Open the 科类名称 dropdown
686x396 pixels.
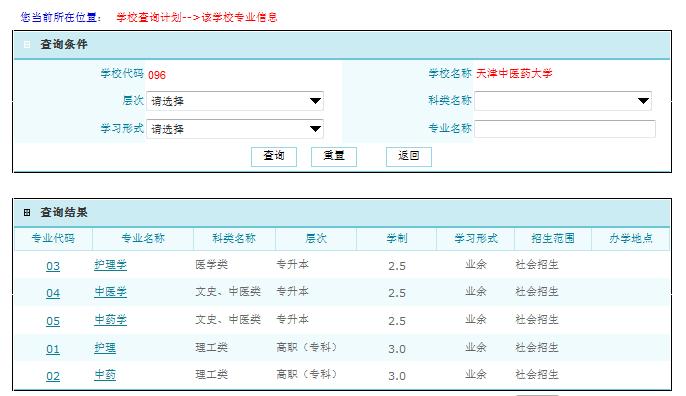(563, 101)
